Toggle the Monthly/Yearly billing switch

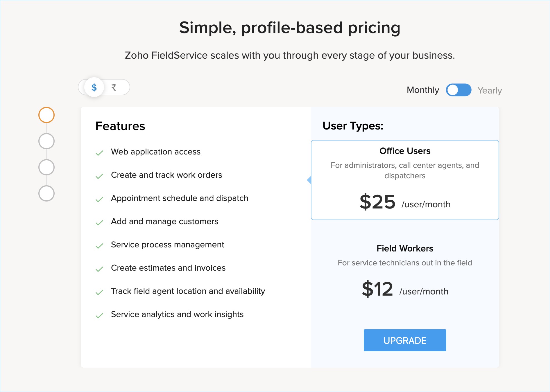[x=458, y=90]
